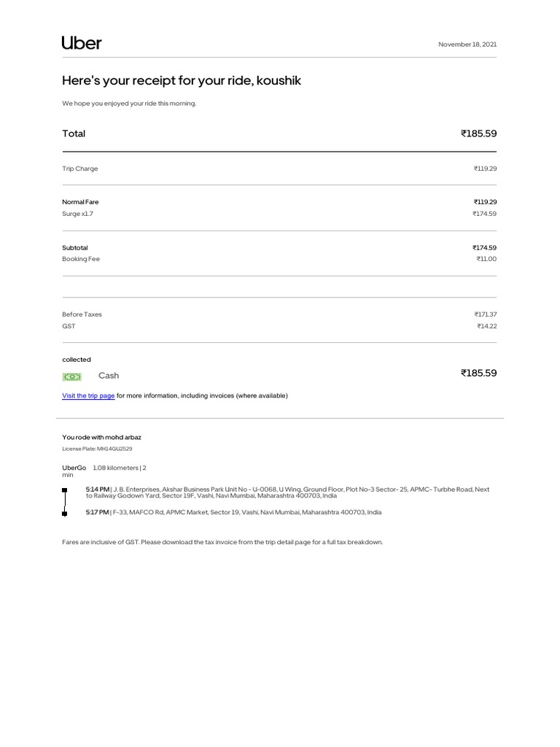
Task: Select the GST ₹14.22 amount
Action: pos(486,326)
